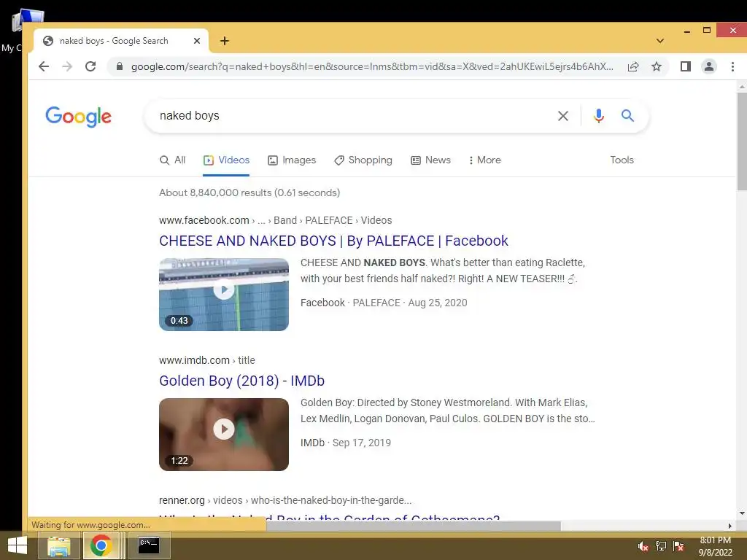
Task: Submit search with the magnifier icon
Action: pyautogui.click(x=627, y=116)
